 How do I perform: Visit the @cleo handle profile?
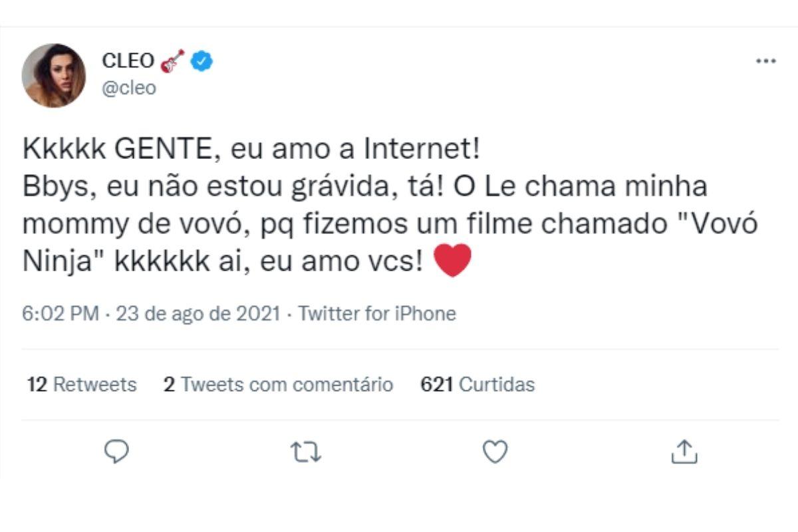[x=129, y=88]
